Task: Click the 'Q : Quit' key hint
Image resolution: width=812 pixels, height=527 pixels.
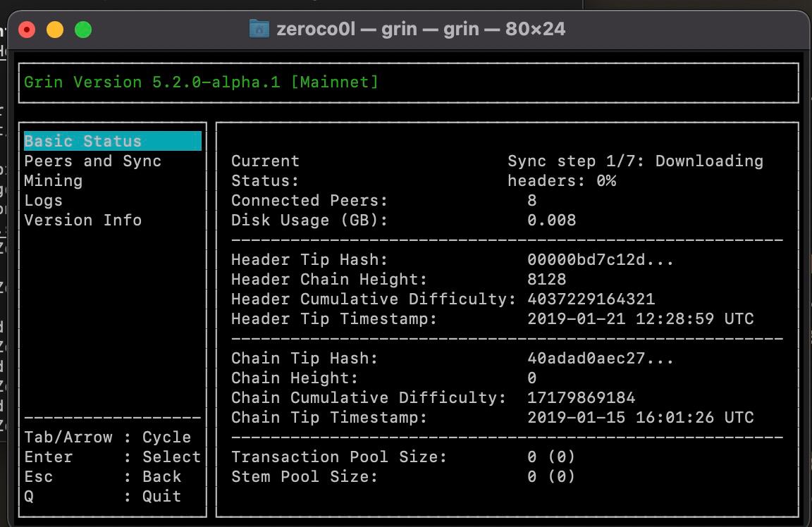Action: [102, 495]
